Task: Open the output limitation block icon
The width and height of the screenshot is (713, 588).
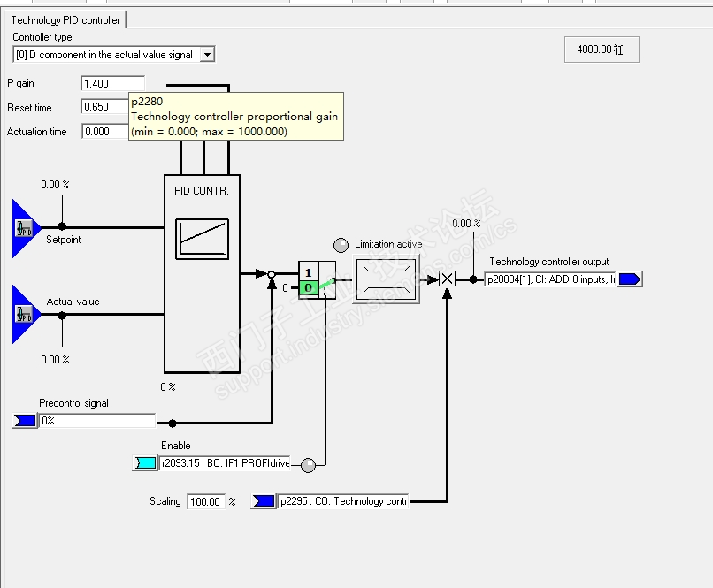Action: (386, 279)
